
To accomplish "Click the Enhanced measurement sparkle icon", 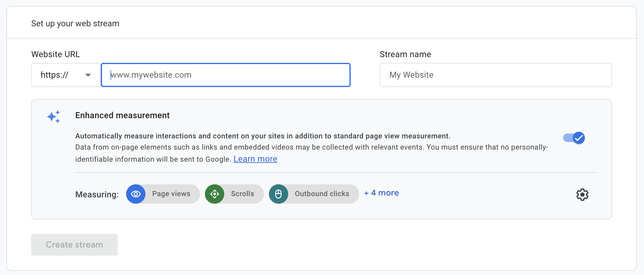I will (x=54, y=116).
